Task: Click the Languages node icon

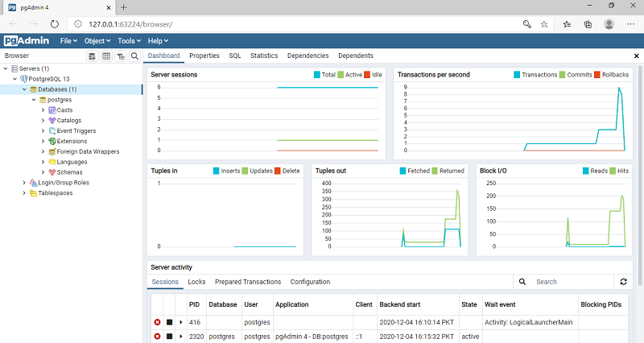Action: pyautogui.click(x=52, y=162)
